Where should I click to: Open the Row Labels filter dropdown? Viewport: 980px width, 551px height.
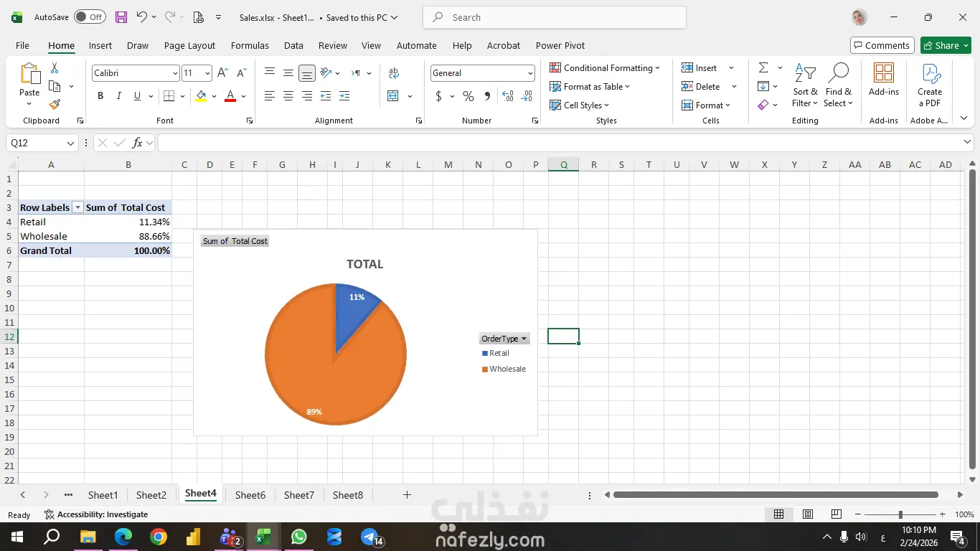coord(78,207)
